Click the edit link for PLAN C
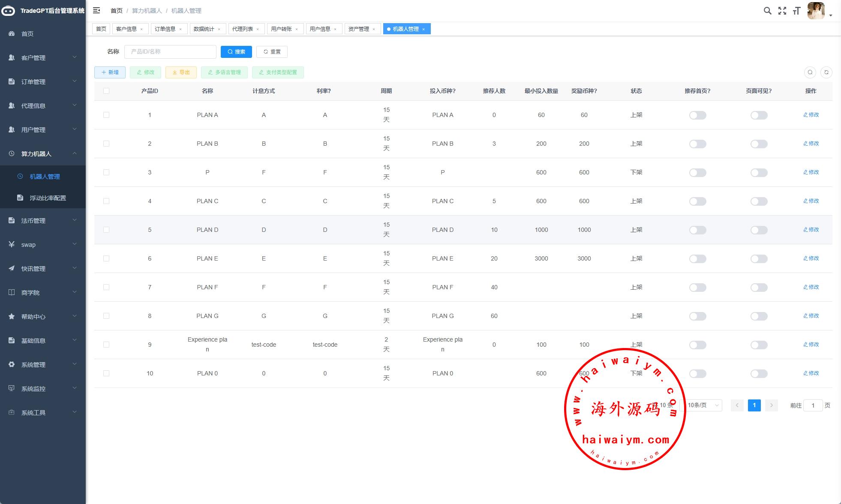The image size is (841, 504). [x=811, y=201]
